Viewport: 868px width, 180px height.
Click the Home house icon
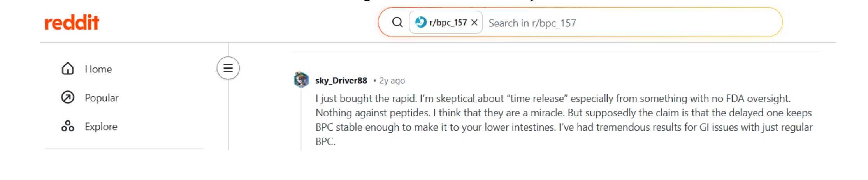(68, 69)
